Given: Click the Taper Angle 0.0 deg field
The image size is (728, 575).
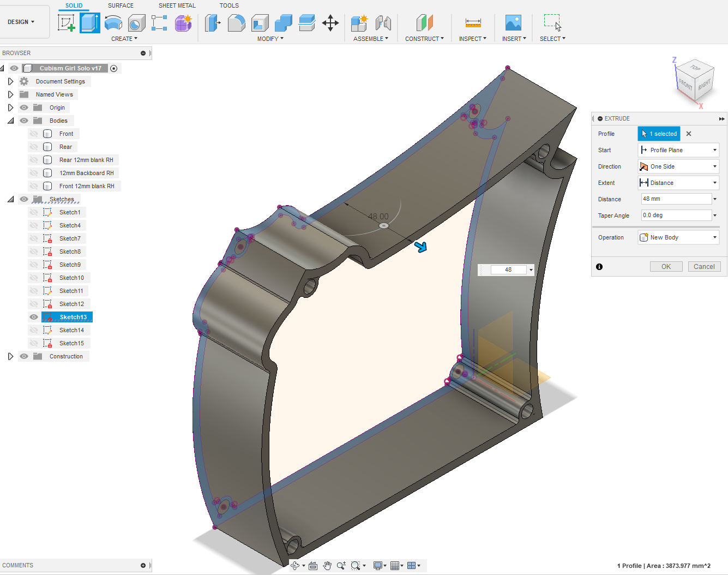Looking at the screenshot, I should [676, 215].
